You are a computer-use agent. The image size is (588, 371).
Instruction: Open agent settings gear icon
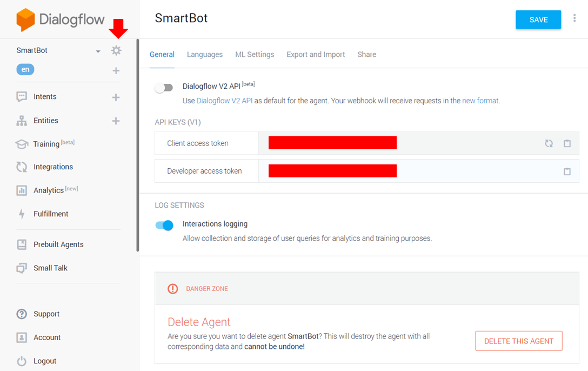click(116, 50)
